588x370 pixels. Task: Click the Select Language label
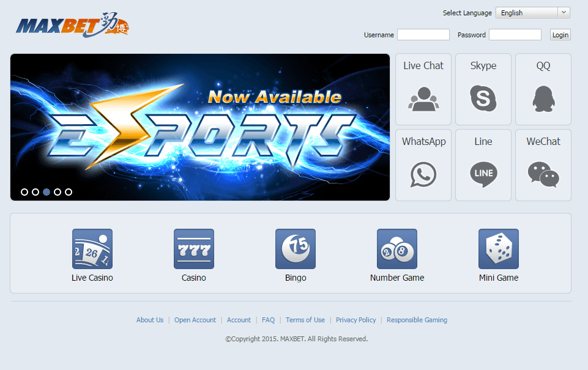click(467, 13)
